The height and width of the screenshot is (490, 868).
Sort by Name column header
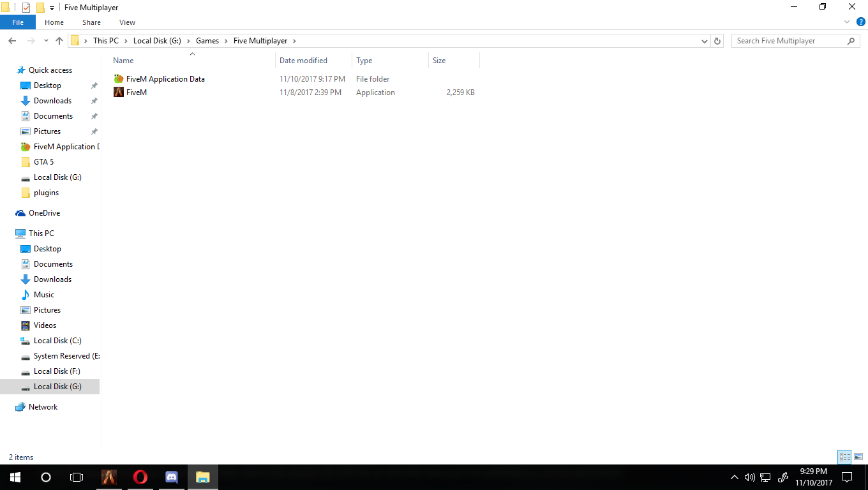click(123, 61)
